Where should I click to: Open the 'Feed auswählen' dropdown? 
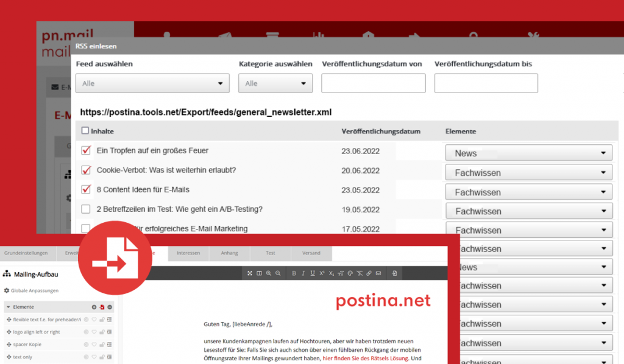point(152,83)
